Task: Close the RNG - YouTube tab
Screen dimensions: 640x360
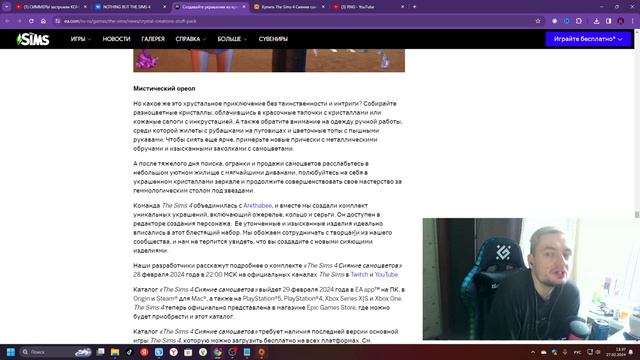Action: (x=402, y=7)
